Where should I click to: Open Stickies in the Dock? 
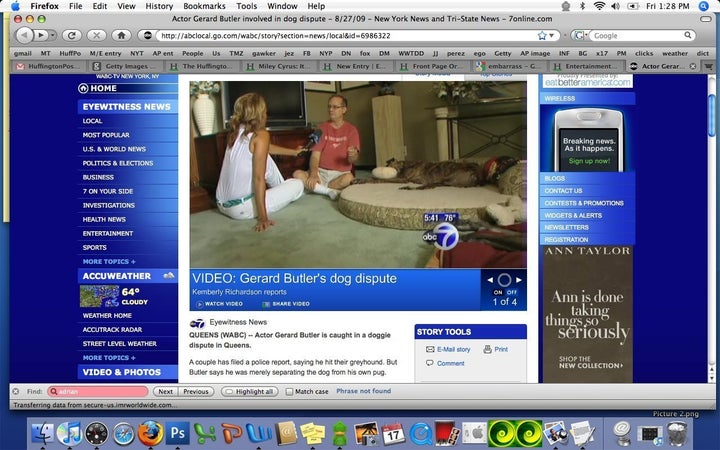point(313,433)
